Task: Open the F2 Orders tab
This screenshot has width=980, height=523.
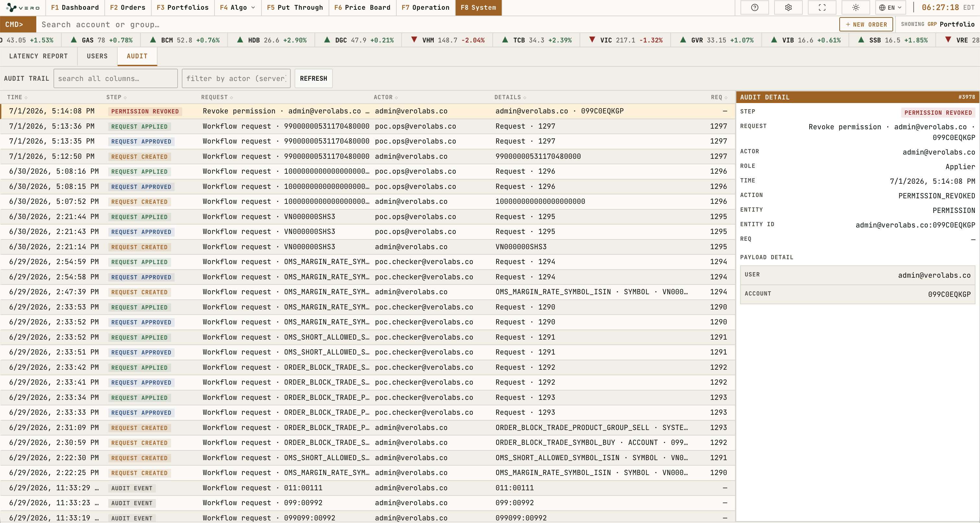Action: 127,7
